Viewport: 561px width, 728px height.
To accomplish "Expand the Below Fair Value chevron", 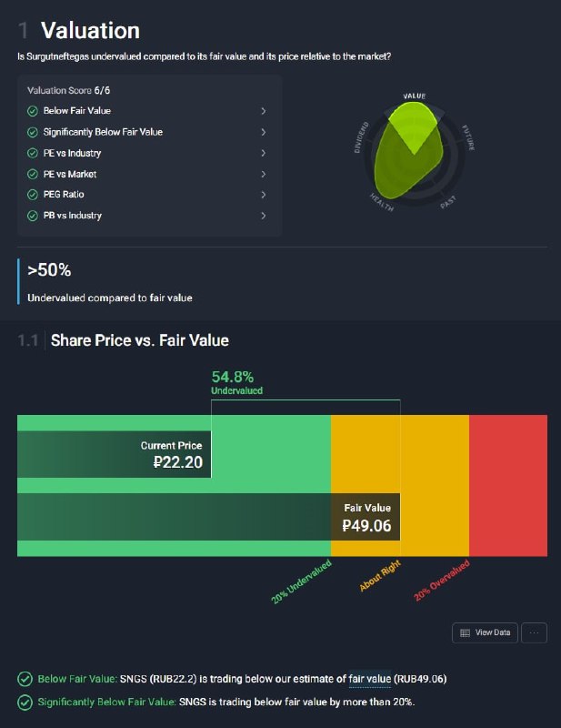I will [x=263, y=111].
